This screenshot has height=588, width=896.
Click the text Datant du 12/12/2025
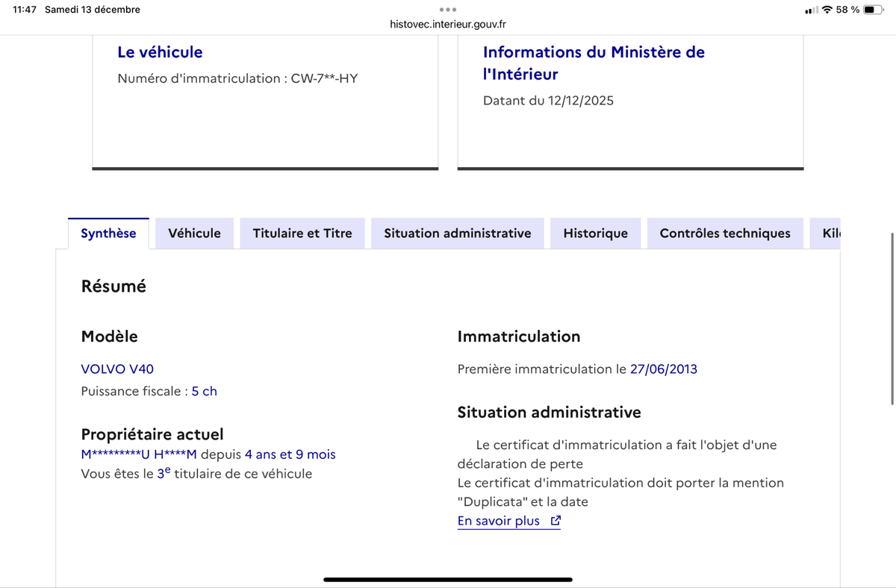click(x=548, y=101)
